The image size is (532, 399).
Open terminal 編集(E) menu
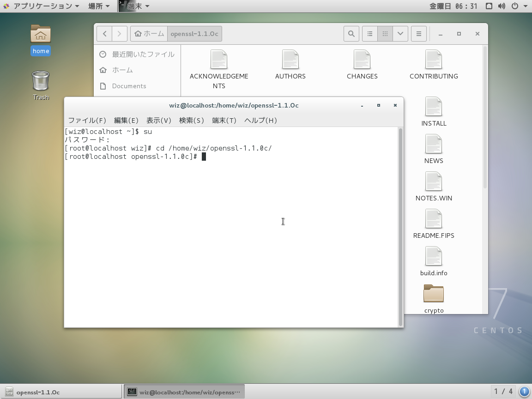pyautogui.click(x=126, y=121)
